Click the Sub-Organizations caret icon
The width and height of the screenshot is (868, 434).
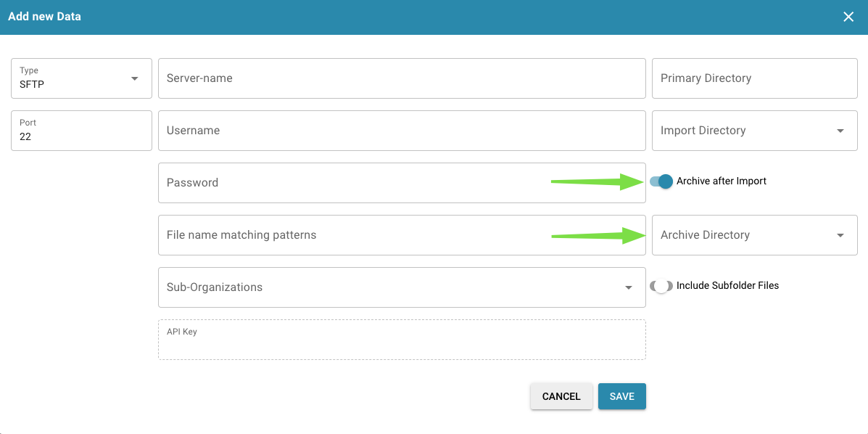629,287
